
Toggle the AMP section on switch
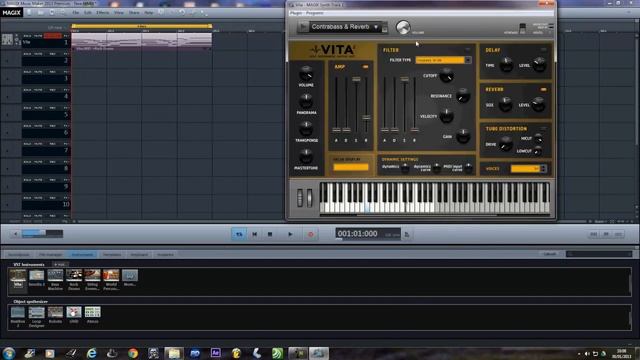click(365, 67)
